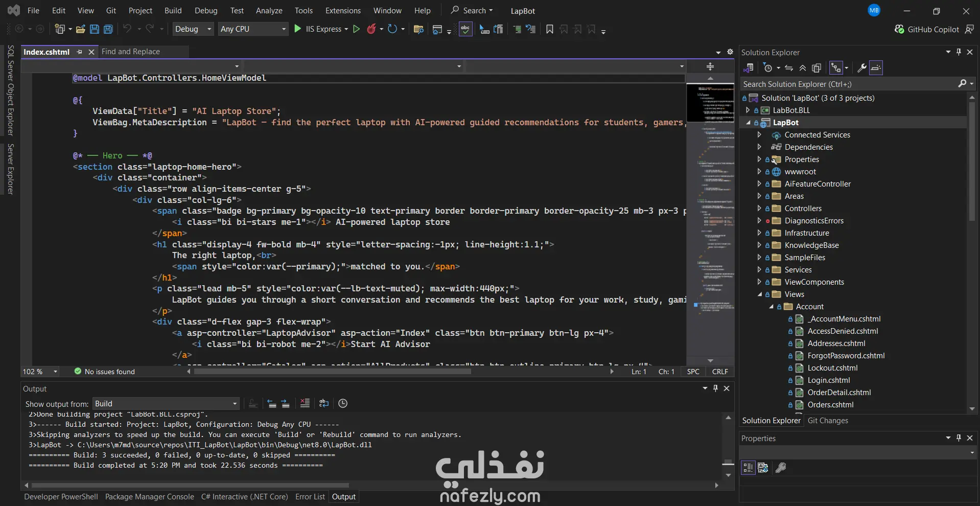This screenshot has width=980, height=506.
Task: Click the Save All (double floppy disk) icon
Action: click(108, 29)
